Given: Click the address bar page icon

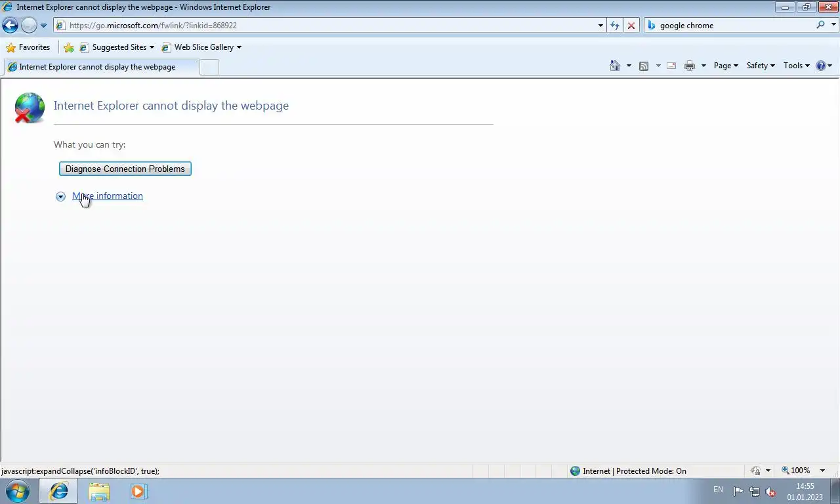Looking at the screenshot, I should tap(61, 26).
